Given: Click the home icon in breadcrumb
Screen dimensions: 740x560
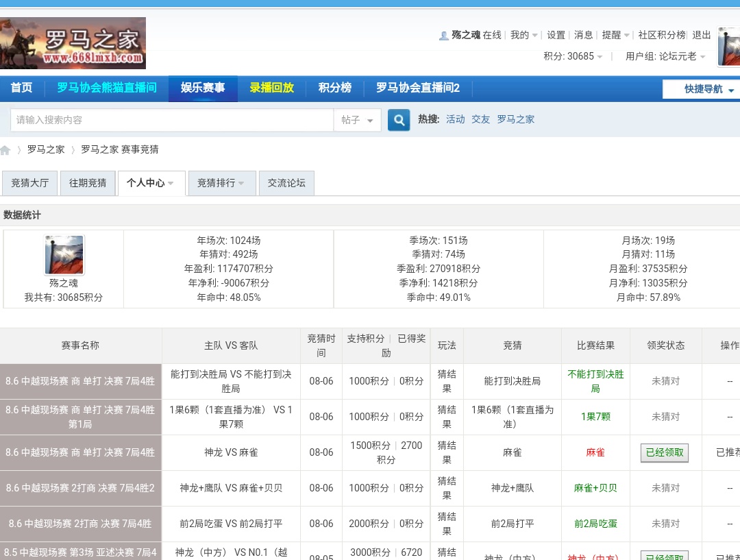Looking at the screenshot, I should pos(5,150).
